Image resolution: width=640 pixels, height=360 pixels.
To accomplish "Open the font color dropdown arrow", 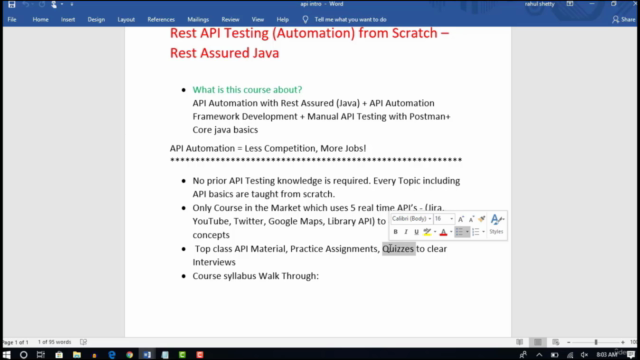I will click(x=451, y=232).
